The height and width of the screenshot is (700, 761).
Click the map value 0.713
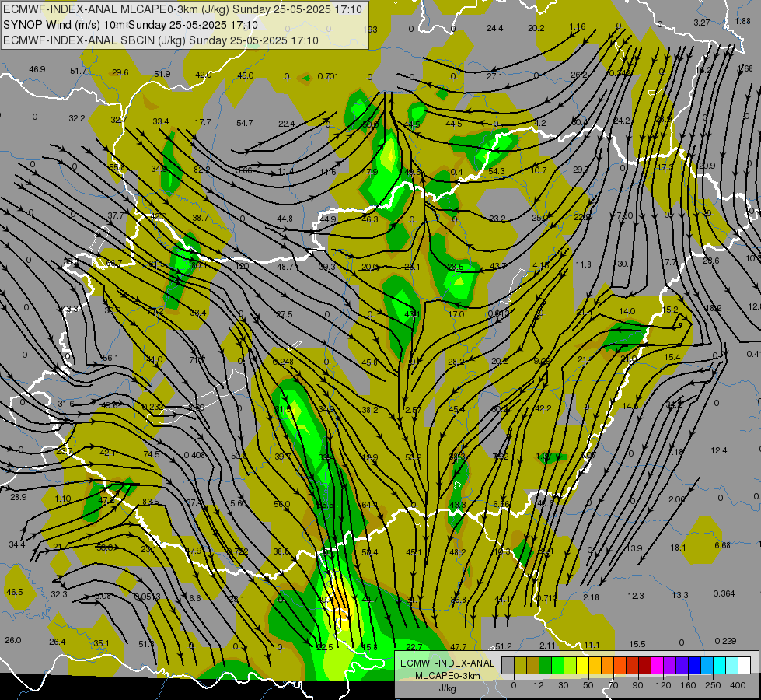click(547, 597)
